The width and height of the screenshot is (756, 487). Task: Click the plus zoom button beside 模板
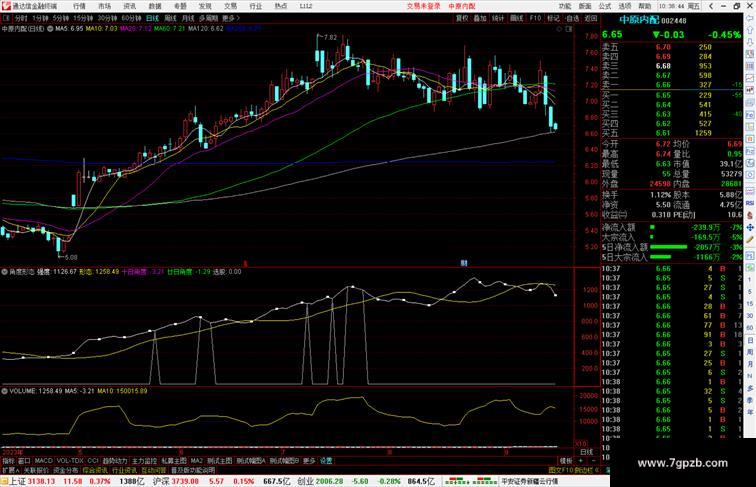pyautogui.click(x=580, y=461)
